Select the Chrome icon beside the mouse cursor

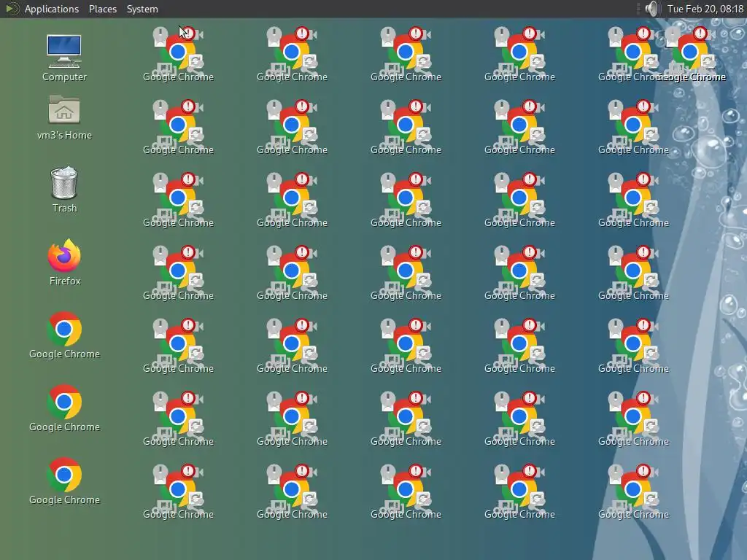[178, 52]
